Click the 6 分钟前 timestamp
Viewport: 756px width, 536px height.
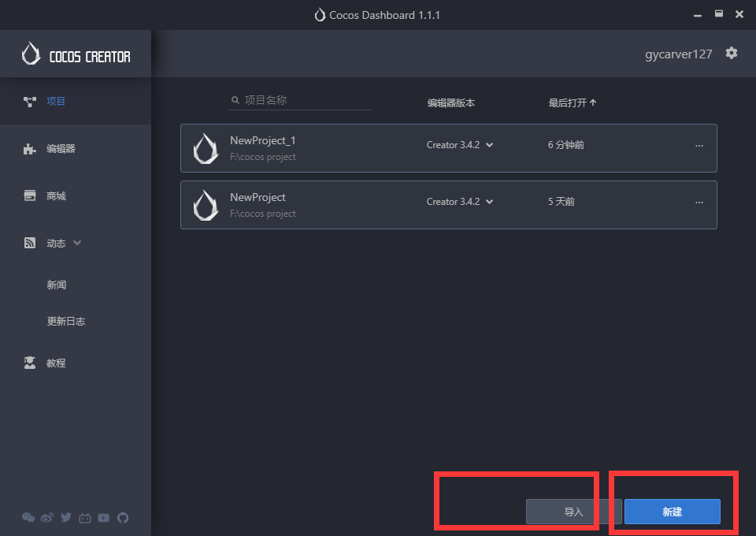click(x=566, y=145)
